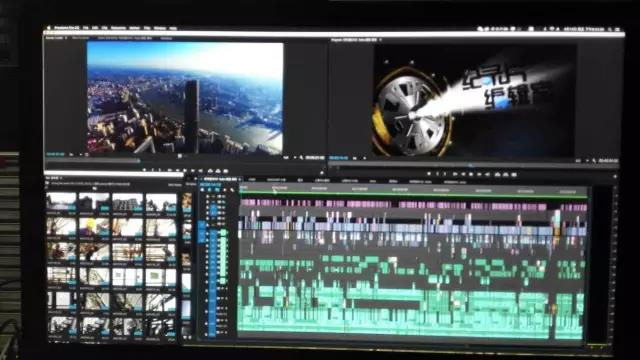Export frame from the Program monitor
The image size is (640, 360).
click(x=514, y=174)
